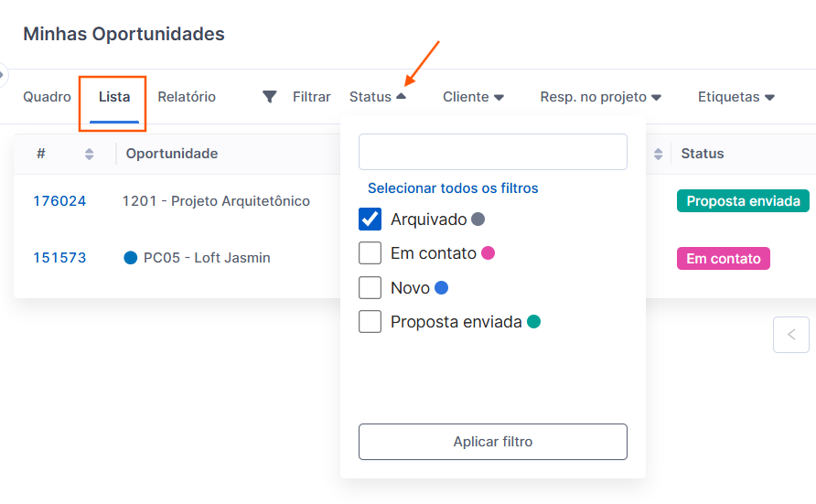
Task: Uncheck the Arquivado filter checkbox
Action: pos(370,220)
